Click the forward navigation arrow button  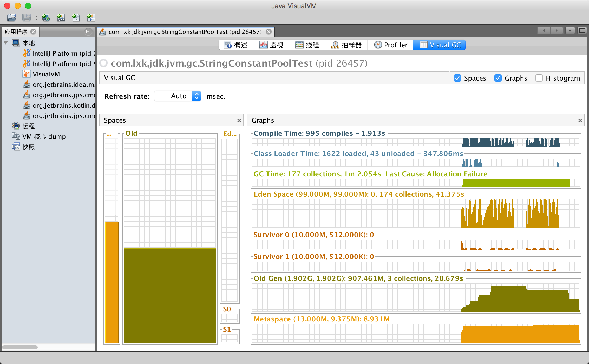[557, 31]
